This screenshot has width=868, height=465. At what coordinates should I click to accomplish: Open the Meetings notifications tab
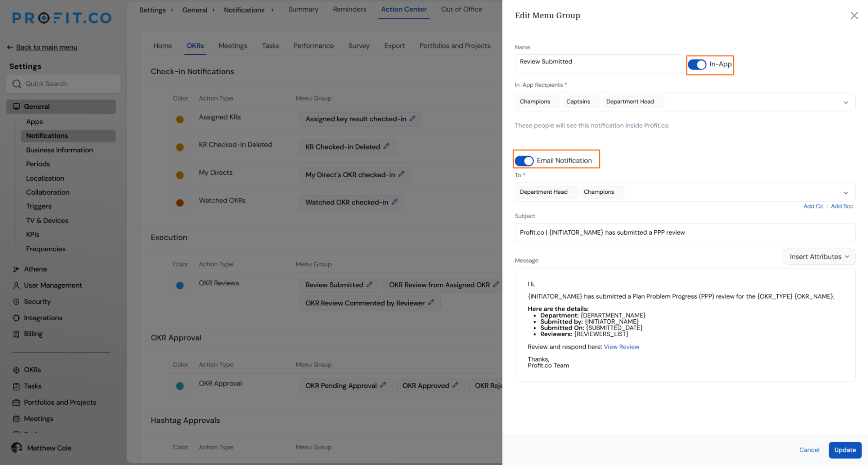click(233, 46)
